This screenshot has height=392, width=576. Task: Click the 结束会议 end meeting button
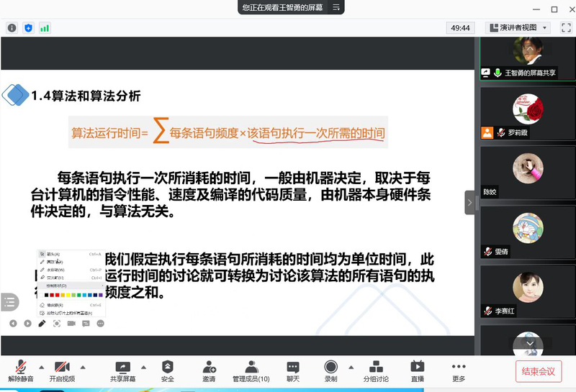(x=539, y=371)
